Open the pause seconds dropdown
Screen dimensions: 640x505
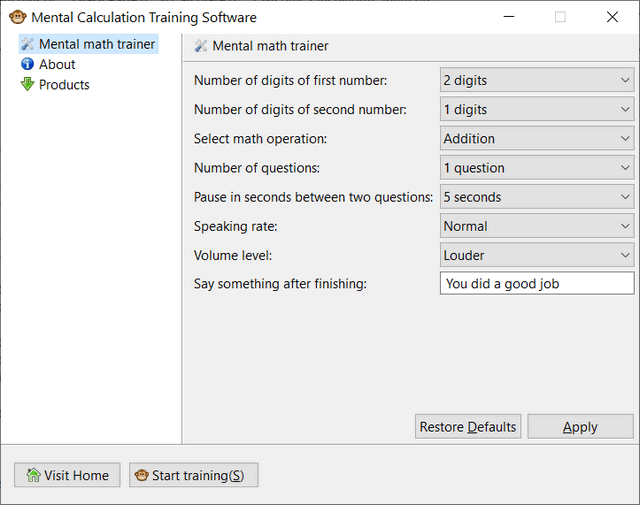pos(537,197)
